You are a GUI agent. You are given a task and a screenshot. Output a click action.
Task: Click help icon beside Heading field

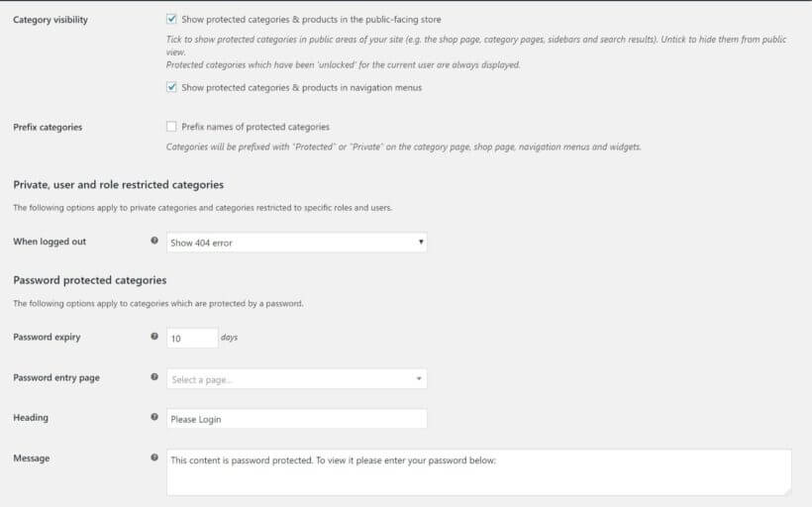(x=153, y=417)
